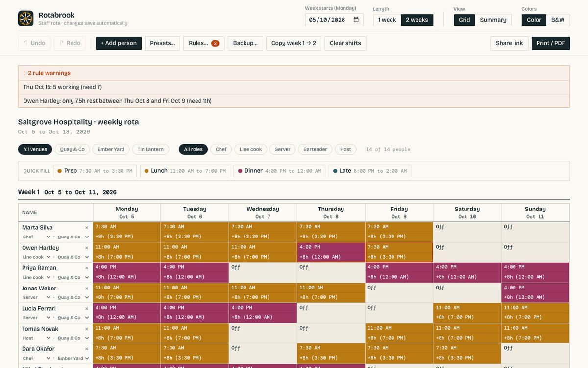
Task: Filter roles by Bartender
Action: pyautogui.click(x=315, y=149)
